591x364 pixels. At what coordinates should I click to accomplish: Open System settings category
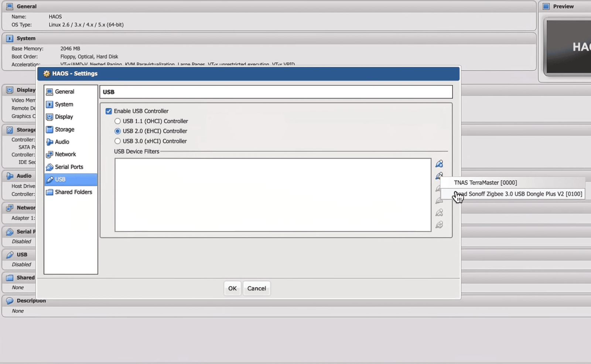[x=71, y=104]
